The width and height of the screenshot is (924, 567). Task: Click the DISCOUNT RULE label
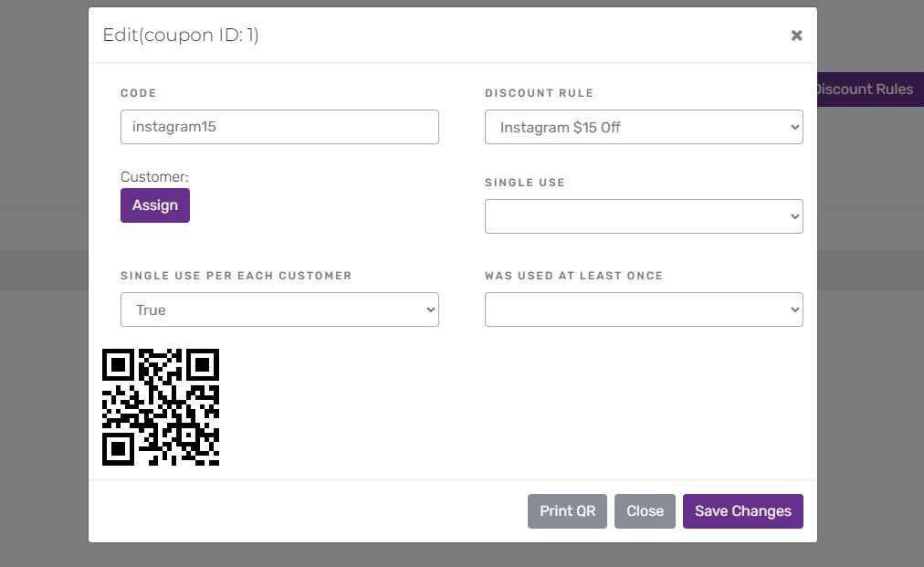[x=540, y=93]
